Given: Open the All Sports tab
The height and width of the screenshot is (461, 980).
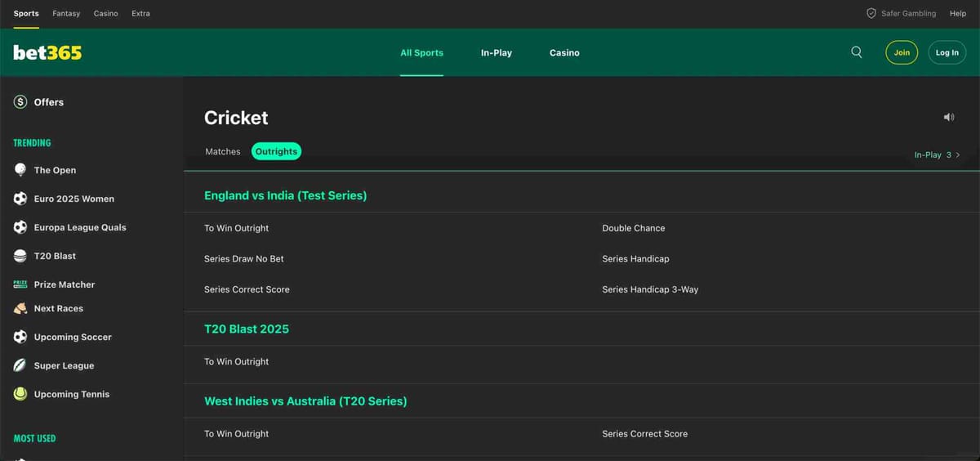Looking at the screenshot, I should coord(421,52).
